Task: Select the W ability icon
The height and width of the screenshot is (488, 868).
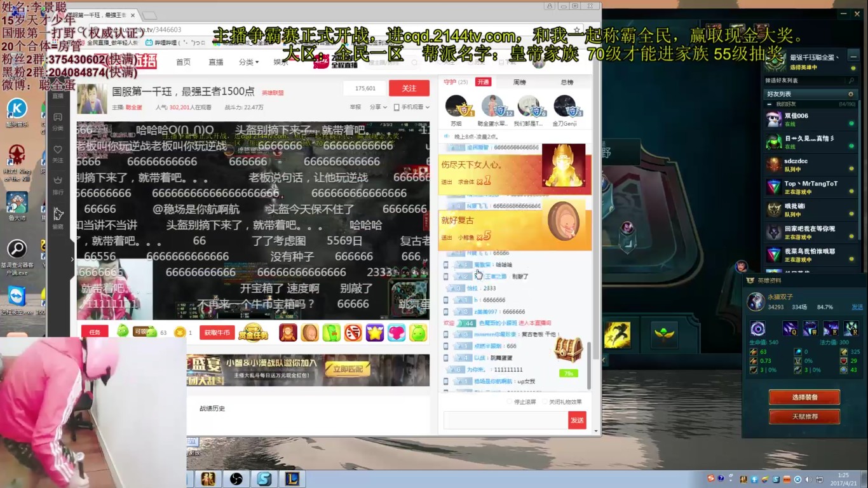Action: click(810, 329)
